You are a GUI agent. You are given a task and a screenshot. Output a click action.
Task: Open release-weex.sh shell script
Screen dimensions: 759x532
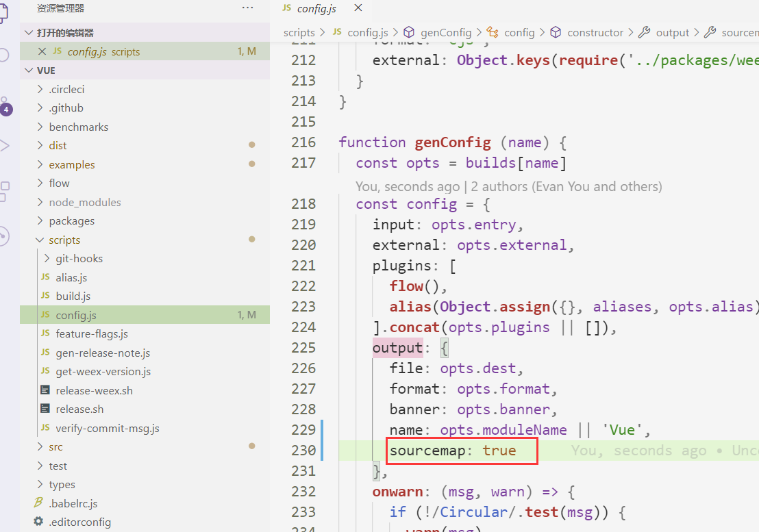pos(93,391)
